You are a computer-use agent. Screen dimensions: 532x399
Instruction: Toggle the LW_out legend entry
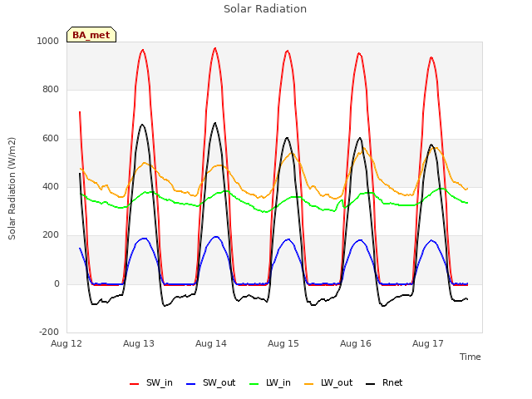pyautogui.click(x=328, y=382)
